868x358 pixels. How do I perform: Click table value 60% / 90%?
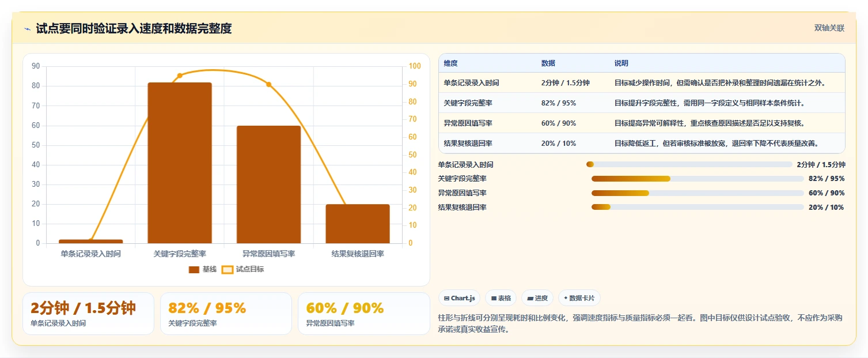coord(559,123)
